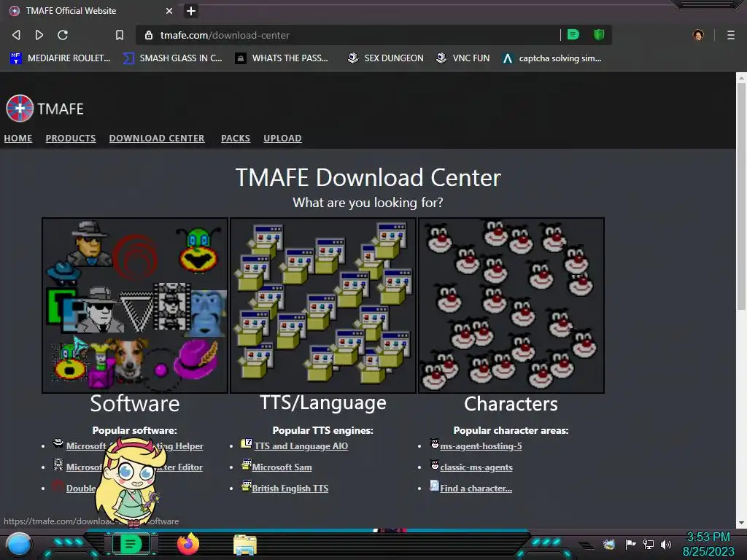Open MEDIAFIRE ROULET... bookmark

point(61,58)
